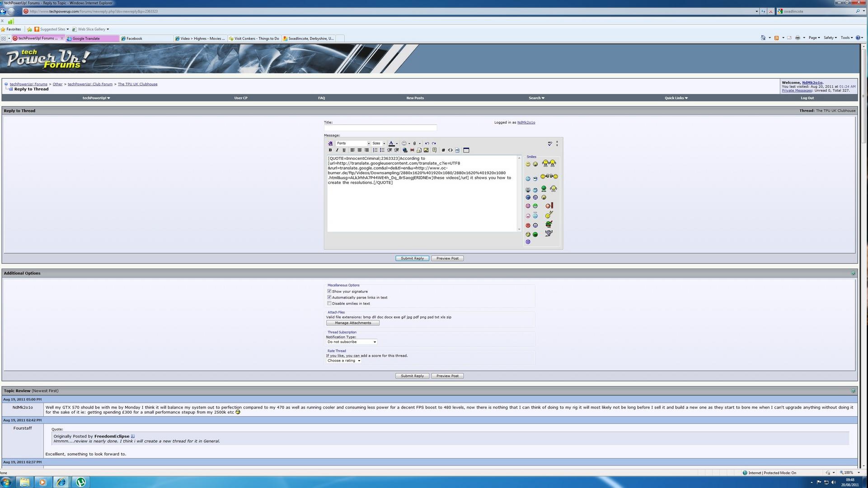The width and height of the screenshot is (868, 488).
Task: Expand the techPowerUp! navbar menu
Action: click(x=96, y=98)
